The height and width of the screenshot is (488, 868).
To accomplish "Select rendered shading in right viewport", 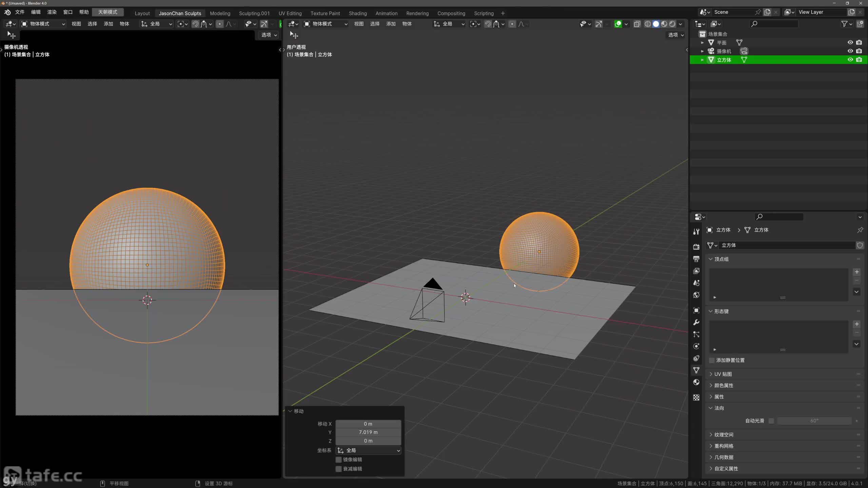I will point(672,24).
